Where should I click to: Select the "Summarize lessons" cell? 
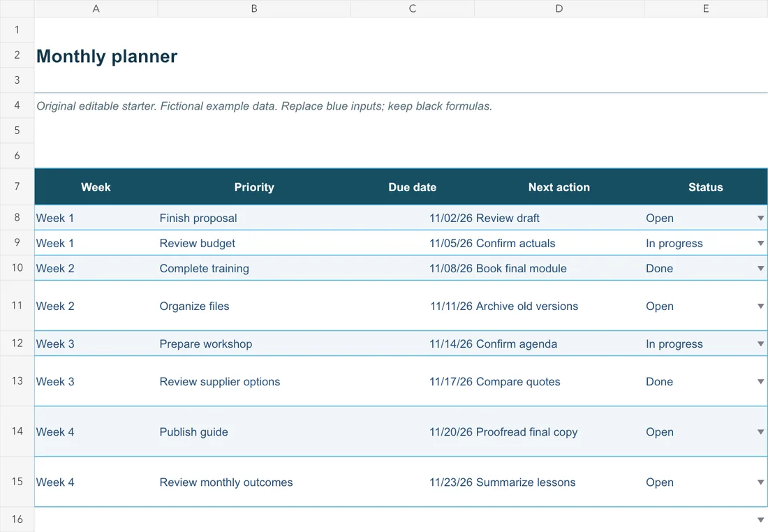559,482
